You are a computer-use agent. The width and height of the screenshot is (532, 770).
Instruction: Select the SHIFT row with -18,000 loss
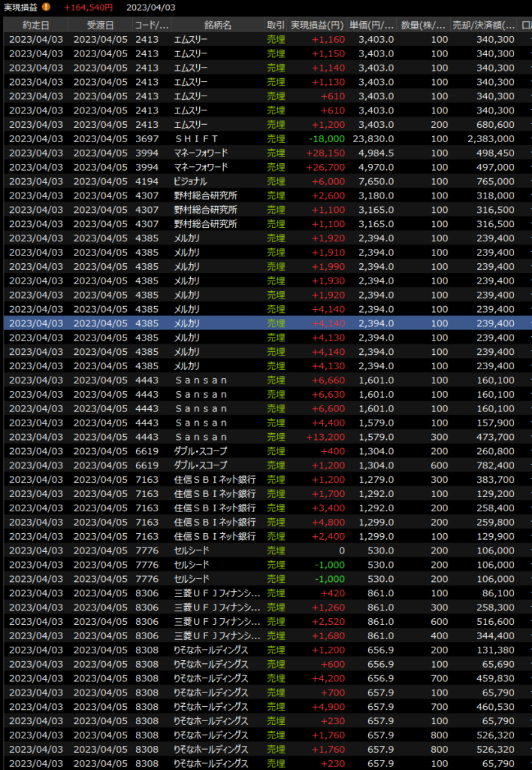click(x=263, y=139)
